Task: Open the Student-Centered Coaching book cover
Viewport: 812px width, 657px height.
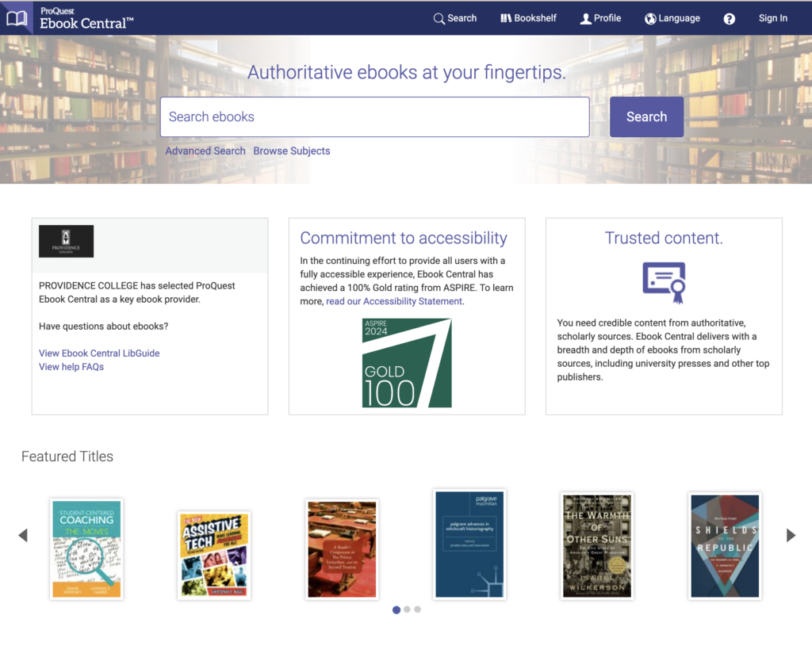Action: 86,548
